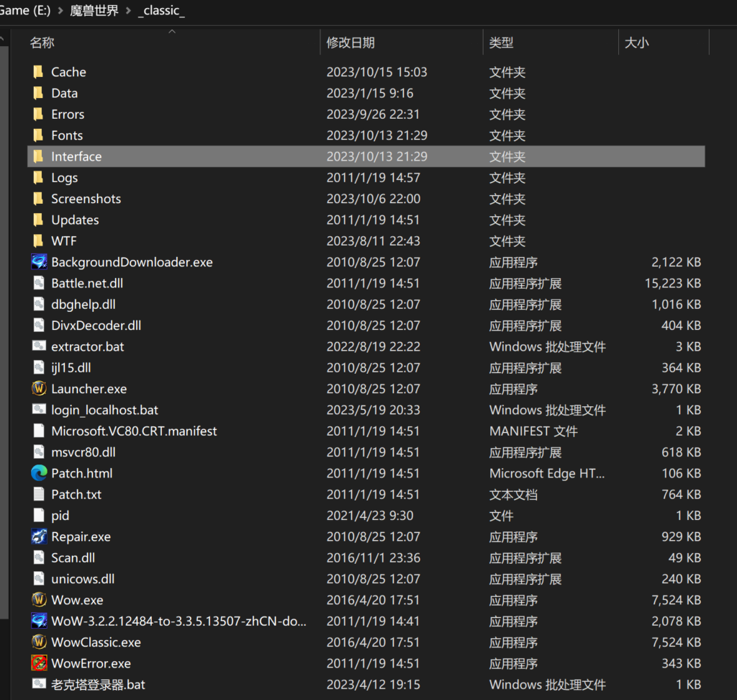Click the MANIFEST 文件 type cell
This screenshot has width=737, height=700.
[533, 431]
